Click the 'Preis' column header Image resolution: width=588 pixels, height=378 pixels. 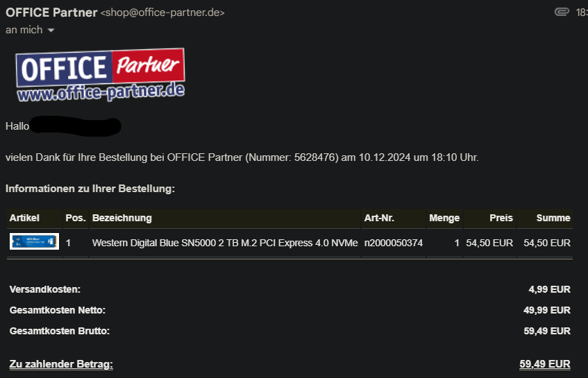(501, 218)
